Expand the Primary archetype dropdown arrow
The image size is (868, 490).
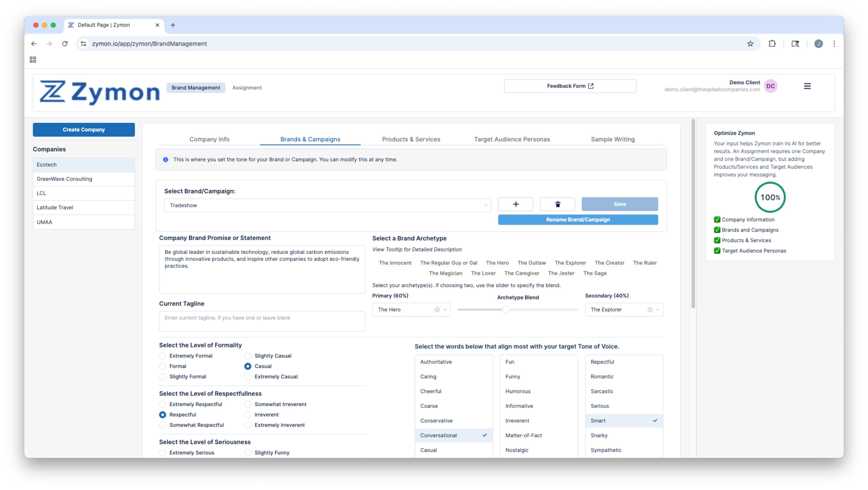[445, 309]
